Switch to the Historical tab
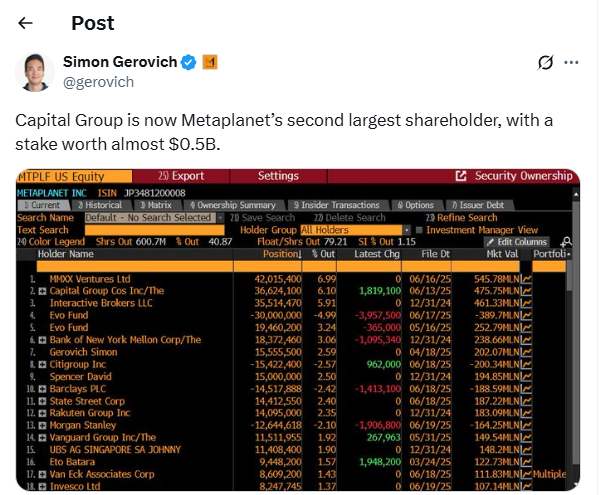The height and width of the screenshot is (495, 599). pyautogui.click(x=102, y=205)
